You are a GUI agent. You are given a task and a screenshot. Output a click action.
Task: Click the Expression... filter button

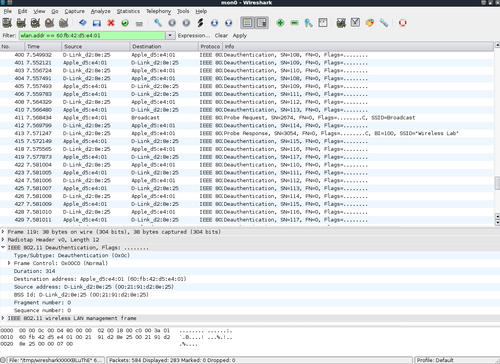(x=194, y=35)
